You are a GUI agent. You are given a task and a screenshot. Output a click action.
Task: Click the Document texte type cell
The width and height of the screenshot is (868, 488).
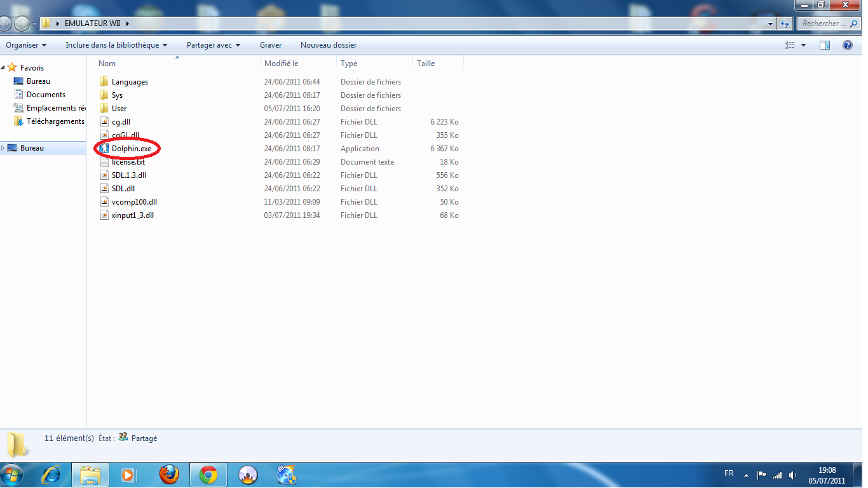(367, 162)
